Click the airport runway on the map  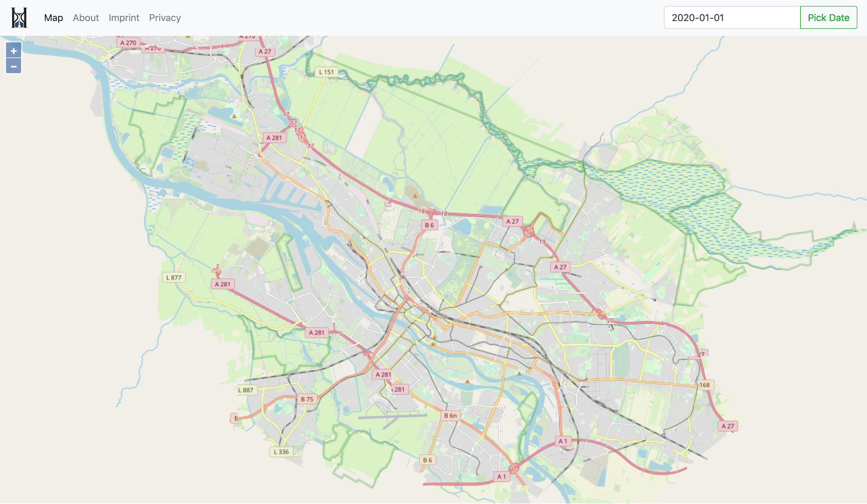[x=392, y=416]
